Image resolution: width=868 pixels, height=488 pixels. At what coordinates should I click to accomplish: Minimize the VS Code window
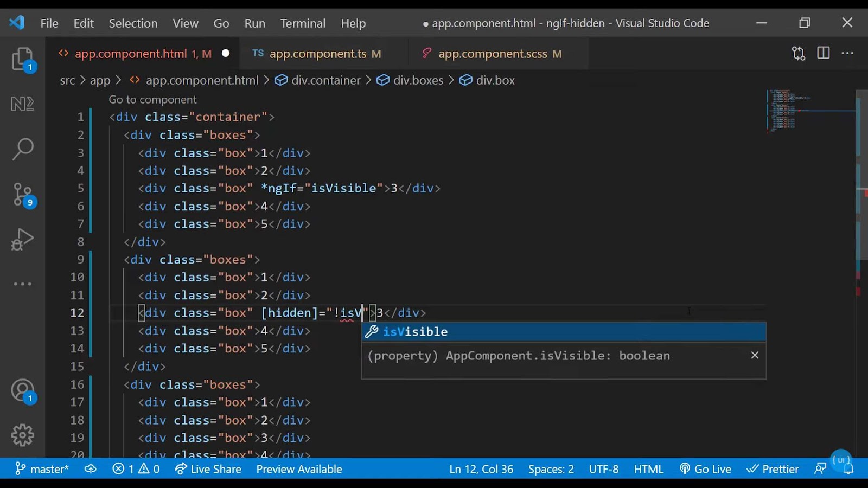(762, 23)
